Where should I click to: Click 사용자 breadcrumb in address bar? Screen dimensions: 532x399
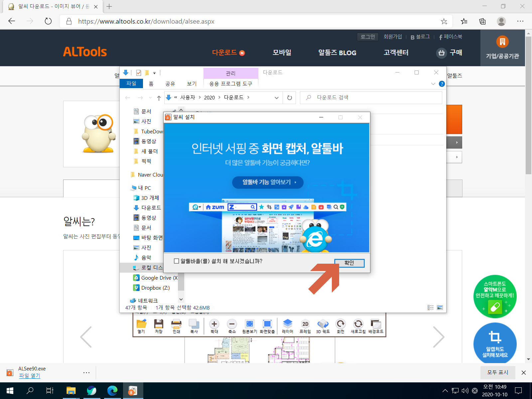(188, 97)
